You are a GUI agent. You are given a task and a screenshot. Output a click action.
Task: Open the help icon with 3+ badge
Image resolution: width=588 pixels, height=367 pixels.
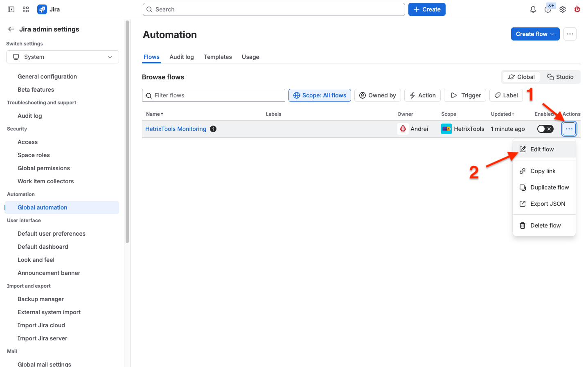[x=548, y=9]
